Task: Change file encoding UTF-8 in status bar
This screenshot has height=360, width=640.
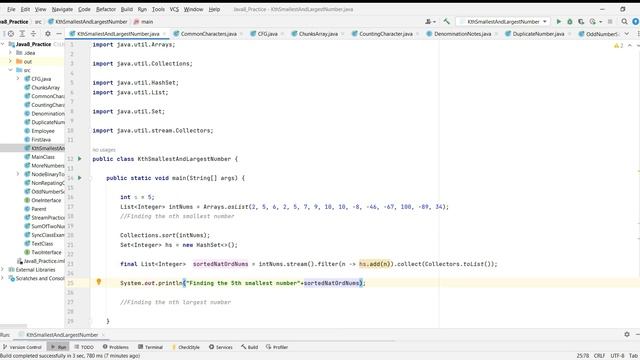Action: coord(617,356)
